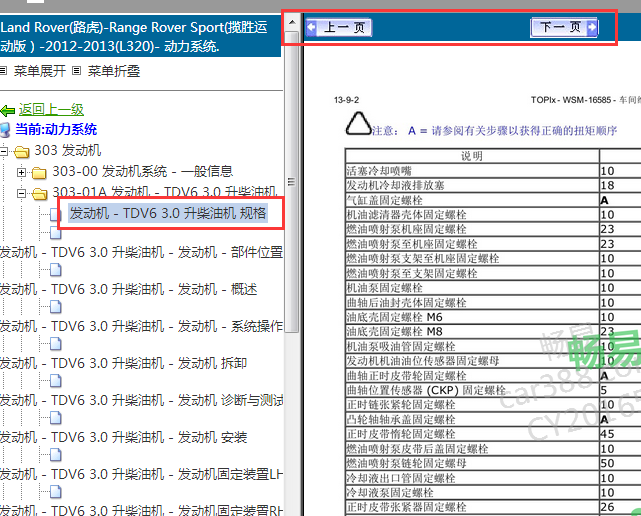Open the 发动机 安装 page
This screenshot has width=641, height=516.
(123, 437)
